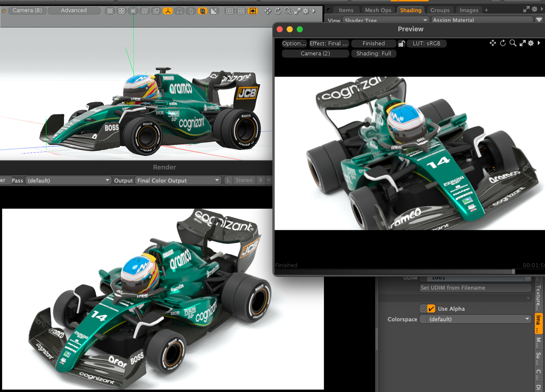Toggle the Use Alpha checkbox
Viewport: 545px width, 392px height.
[x=431, y=309]
